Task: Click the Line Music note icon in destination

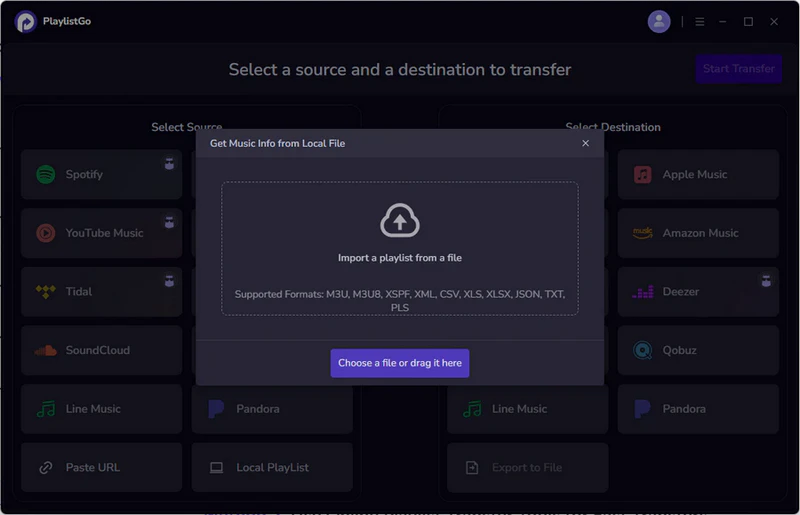Action: click(472, 409)
